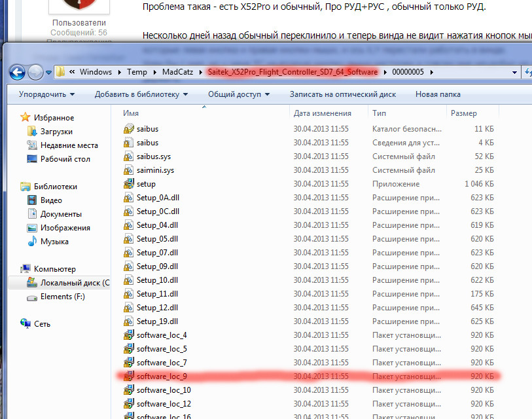The image size is (532, 419).
Task: Select the Setup_10.dll file
Action: click(x=157, y=280)
